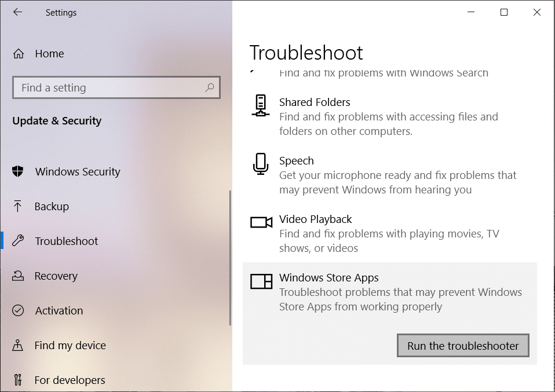Viewport: 555px width, 392px height.
Task: Select the Shared Folders troubleshooter icon
Action: 260,105
